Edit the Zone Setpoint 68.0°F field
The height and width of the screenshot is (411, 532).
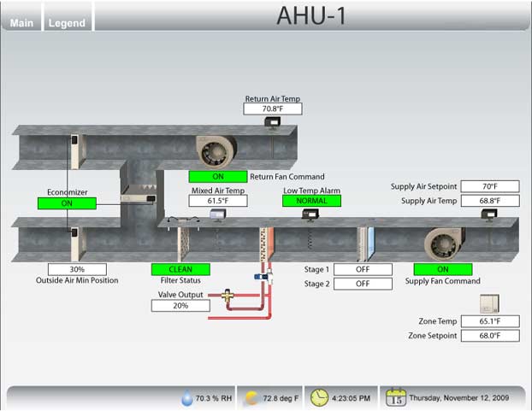(x=490, y=336)
